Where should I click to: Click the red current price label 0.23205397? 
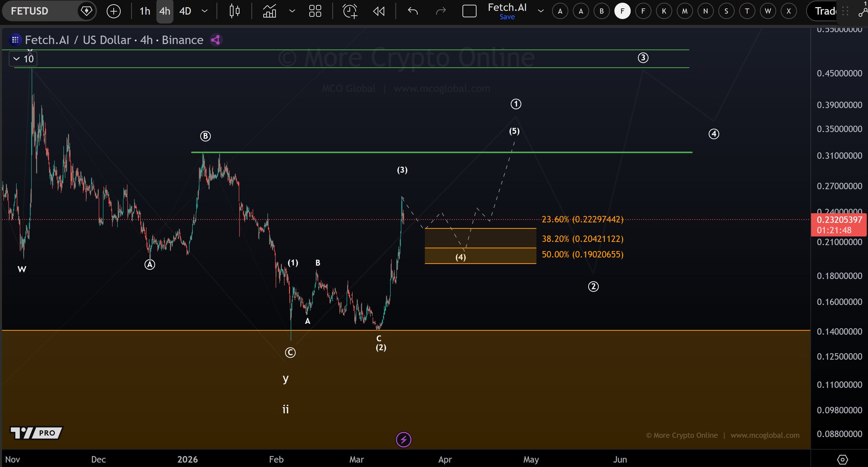tap(839, 220)
